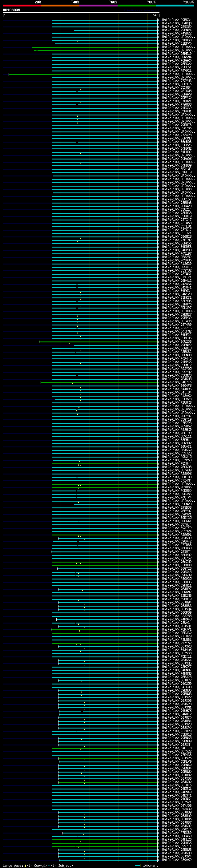Viewport: 197px width, 868px height.
Task: Select the UniRef100_B7QMV1 label
Action: 177,101
